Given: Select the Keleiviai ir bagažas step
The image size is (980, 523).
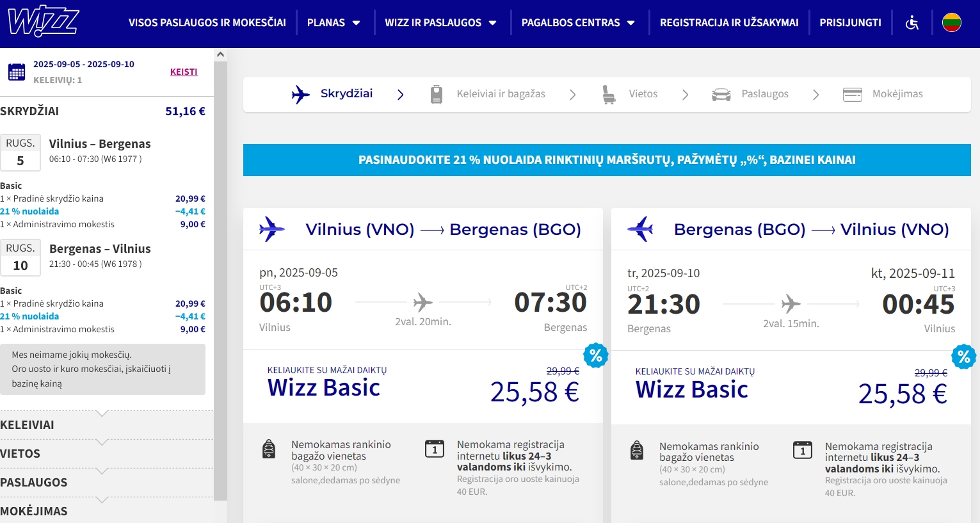Looking at the screenshot, I should (501, 94).
